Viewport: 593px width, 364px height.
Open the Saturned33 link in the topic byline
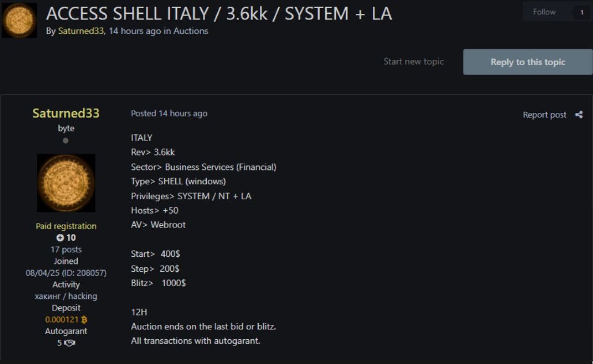[81, 31]
